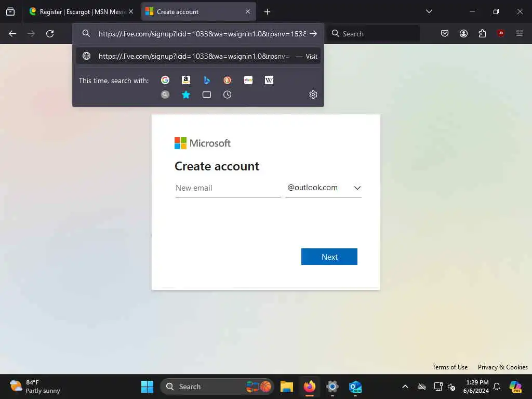Click the Firefox Search box

tap(375, 34)
